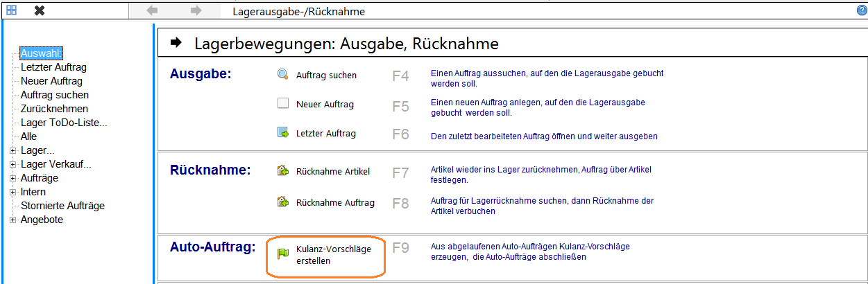
Task: Select the Lager Verkauf... tree label
Action: point(56,164)
